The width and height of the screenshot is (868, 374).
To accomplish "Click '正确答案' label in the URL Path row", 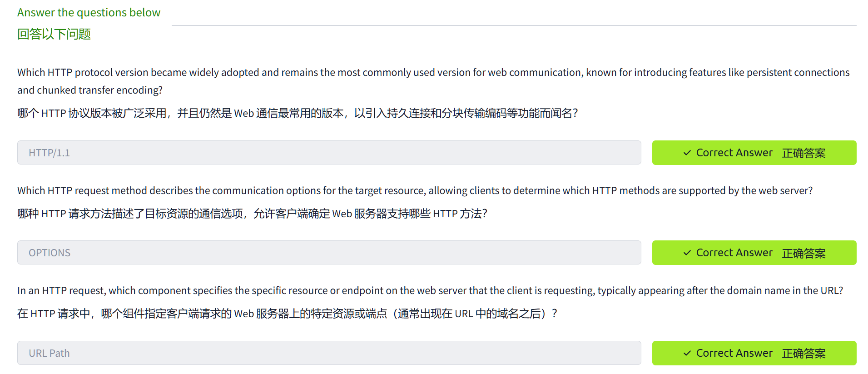I will point(804,354).
